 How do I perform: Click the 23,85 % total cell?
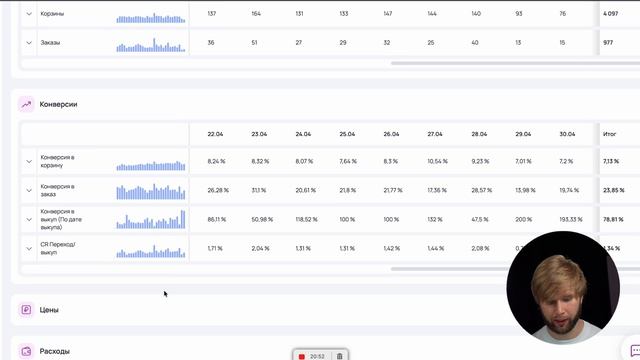[614, 190]
